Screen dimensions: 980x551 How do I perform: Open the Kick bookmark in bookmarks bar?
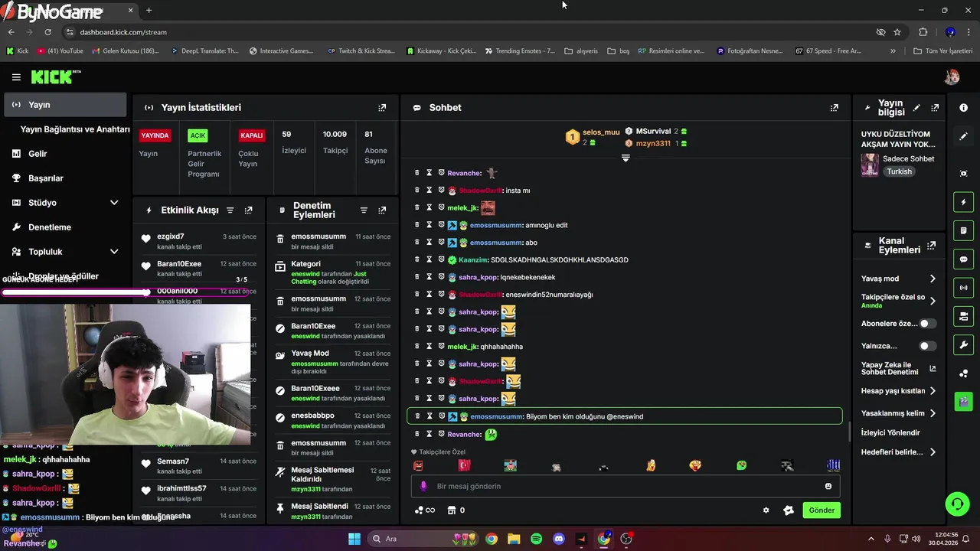[17, 51]
